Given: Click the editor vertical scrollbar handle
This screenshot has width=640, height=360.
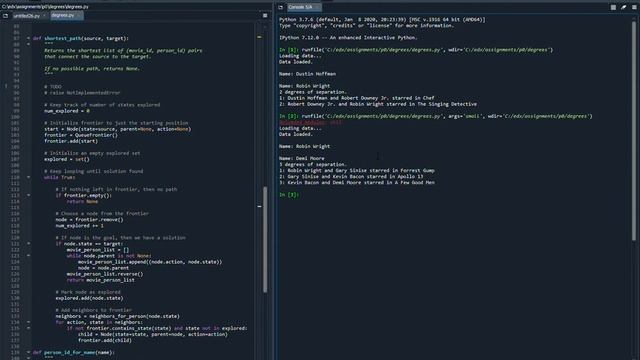Looking at the screenshot, I should [265, 240].
